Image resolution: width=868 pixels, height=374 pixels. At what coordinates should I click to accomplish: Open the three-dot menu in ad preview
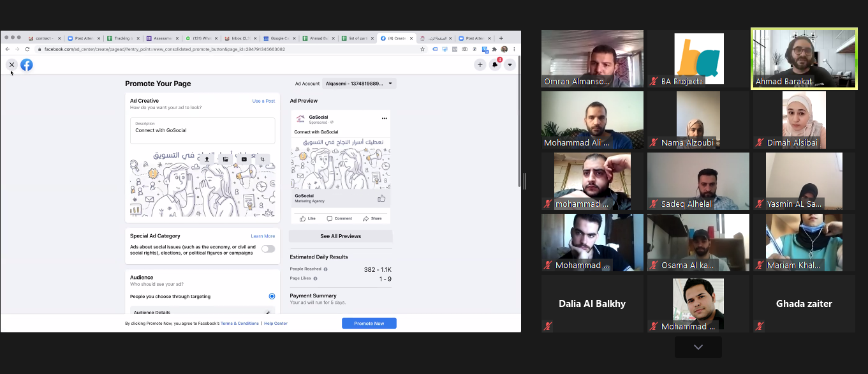tap(384, 118)
